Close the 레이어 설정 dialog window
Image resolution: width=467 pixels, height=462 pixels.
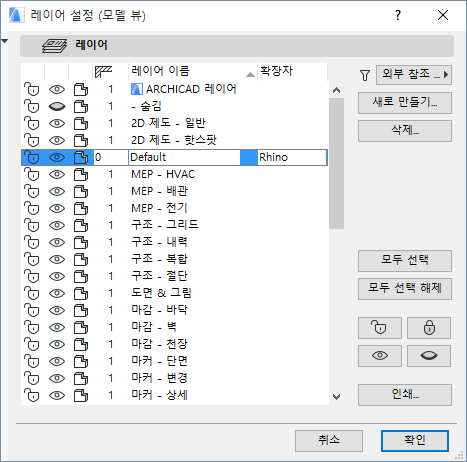(443, 15)
